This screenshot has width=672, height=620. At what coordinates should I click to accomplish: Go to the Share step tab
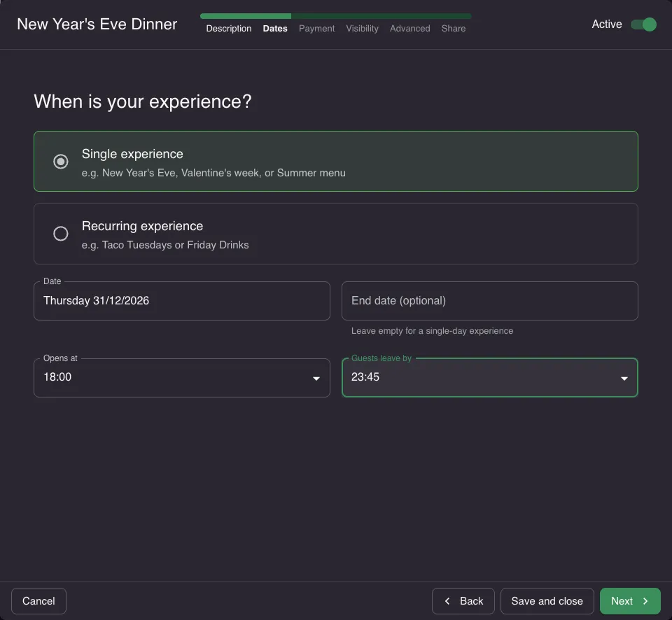454,28
